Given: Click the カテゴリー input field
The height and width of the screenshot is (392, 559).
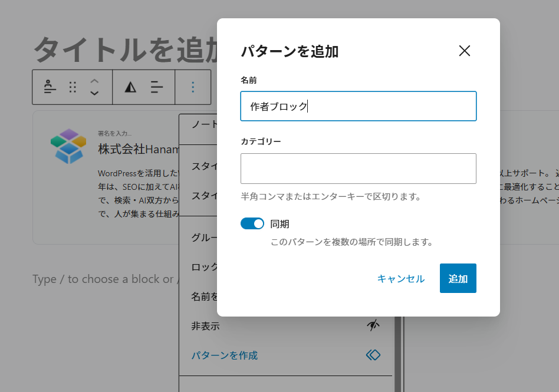Looking at the screenshot, I should pyautogui.click(x=358, y=169).
